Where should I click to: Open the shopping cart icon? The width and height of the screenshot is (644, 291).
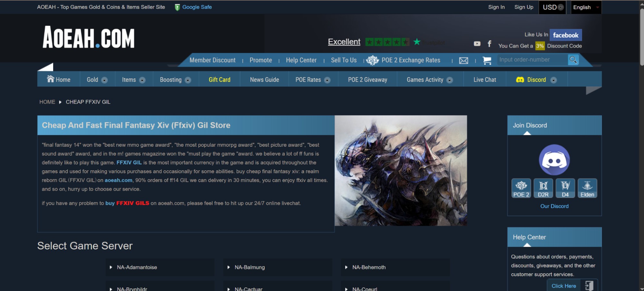coord(487,60)
